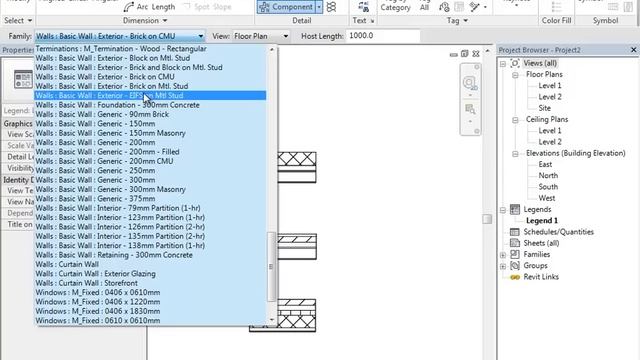Viewport: 640px width, 360px height.
Task: Click the zoom region icon in navigation bar
Action: click(470, 109)
